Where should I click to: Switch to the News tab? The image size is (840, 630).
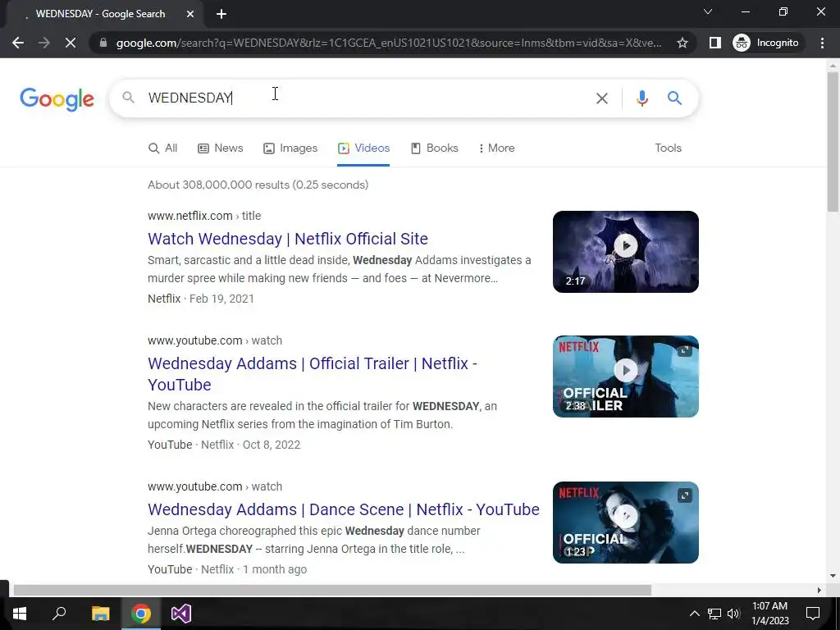[220, 148]
